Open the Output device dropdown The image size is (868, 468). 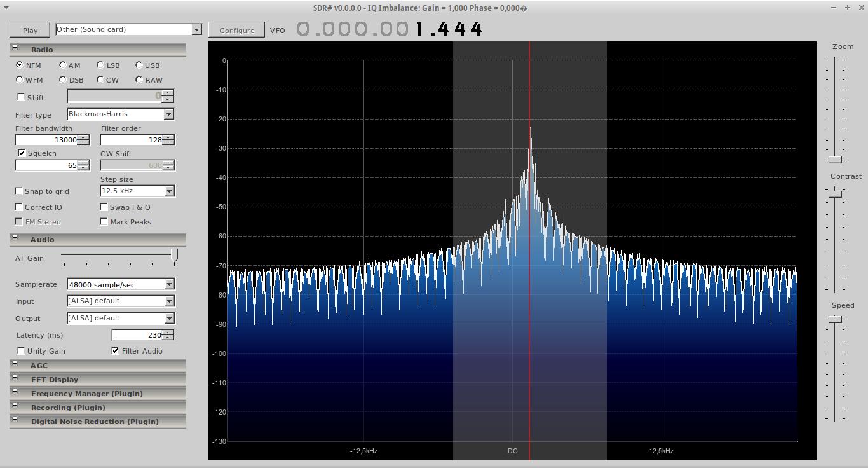click(x=121, y=318)
